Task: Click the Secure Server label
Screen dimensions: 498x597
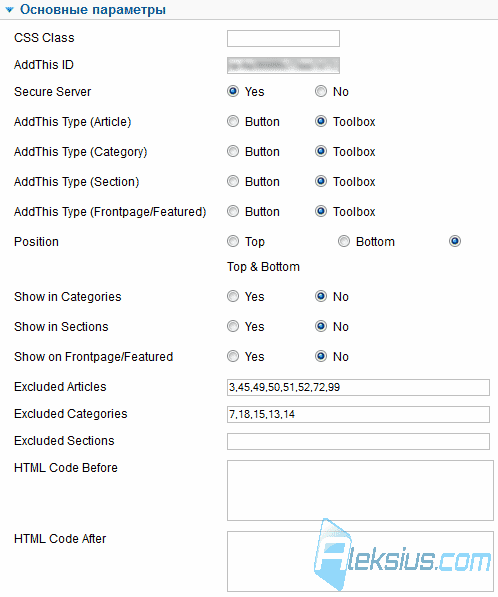Action: click(x=53, y=92)
